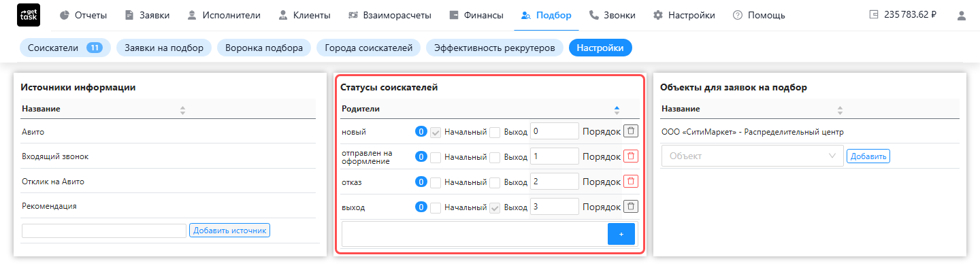The height and width of the screenshot is (272, 980).
Task: Sort sources by Название column arrows
Action: (x=182, y=109)
